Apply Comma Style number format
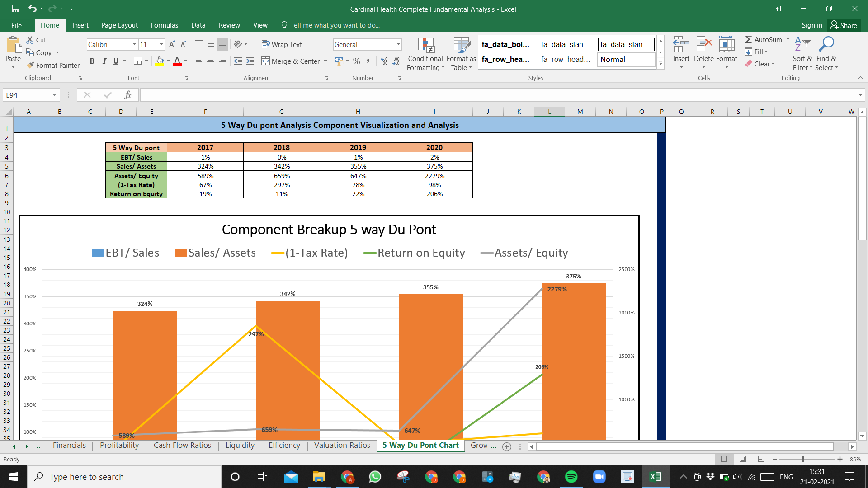Screen dimensions: 868x488 (x=368, y=61)
